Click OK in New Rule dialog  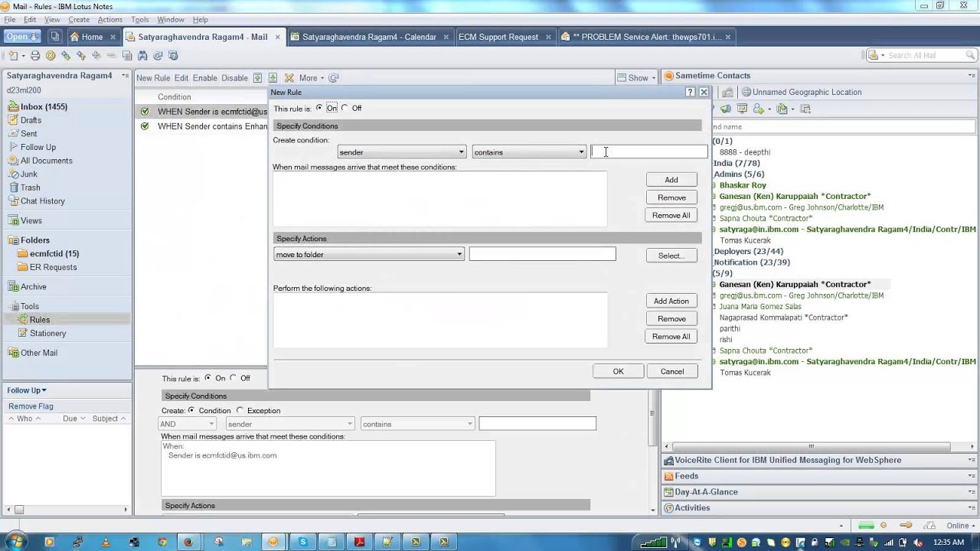coord(618,371)
